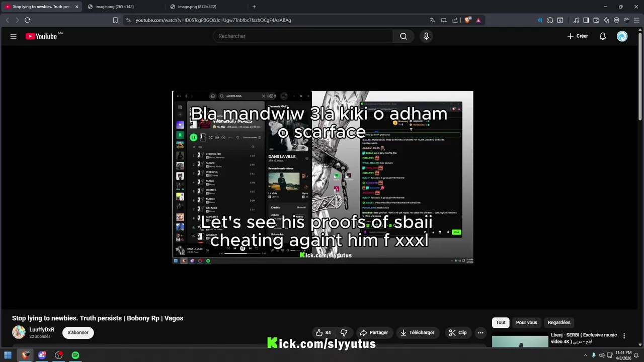Open Leo AI sparkle icon

coord(606,20)
